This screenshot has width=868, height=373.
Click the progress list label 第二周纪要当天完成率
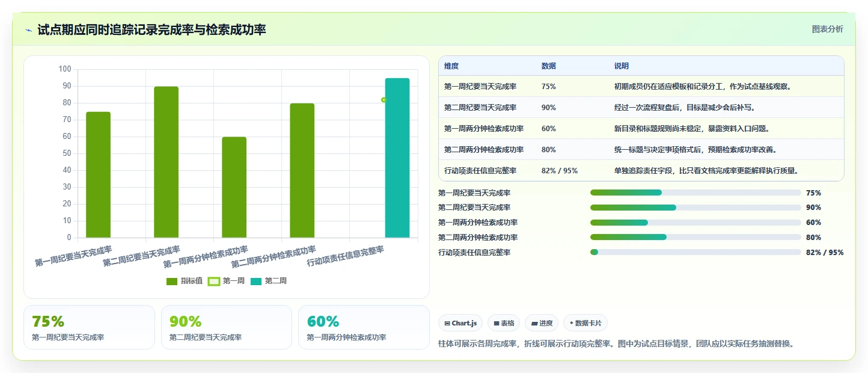(x=474, y=208)
